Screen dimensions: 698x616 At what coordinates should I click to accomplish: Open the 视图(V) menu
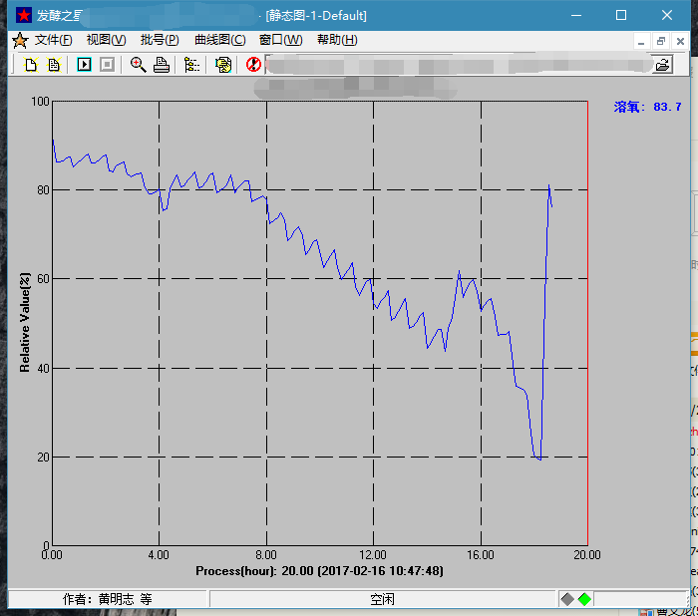coord(106,40)
